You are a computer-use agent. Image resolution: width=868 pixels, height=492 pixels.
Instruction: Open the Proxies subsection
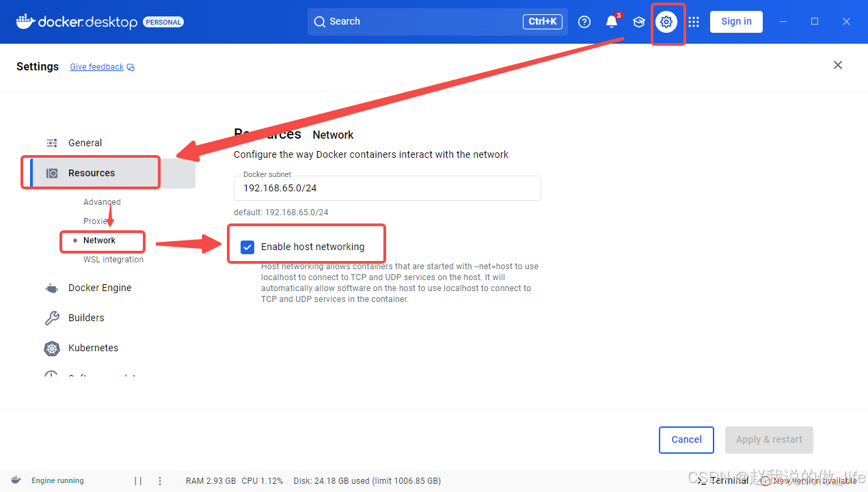(96, 221)
